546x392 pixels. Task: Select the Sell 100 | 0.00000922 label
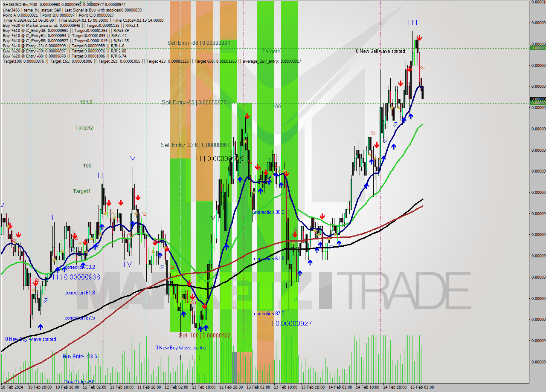point(205,335)
